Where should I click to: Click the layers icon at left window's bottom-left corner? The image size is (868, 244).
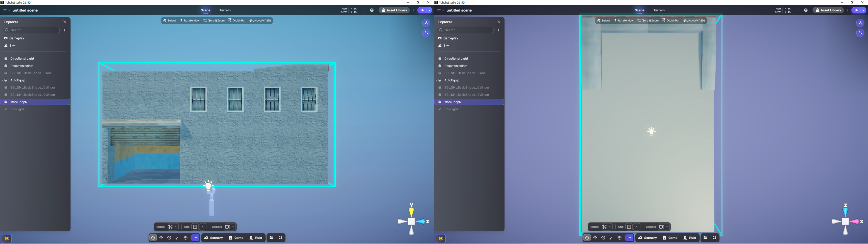tap(7, 239)
